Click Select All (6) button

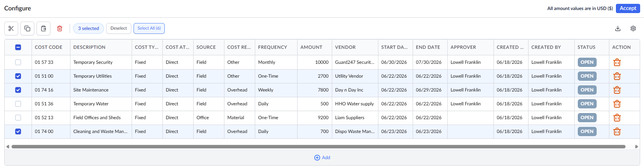click(149, 28)
